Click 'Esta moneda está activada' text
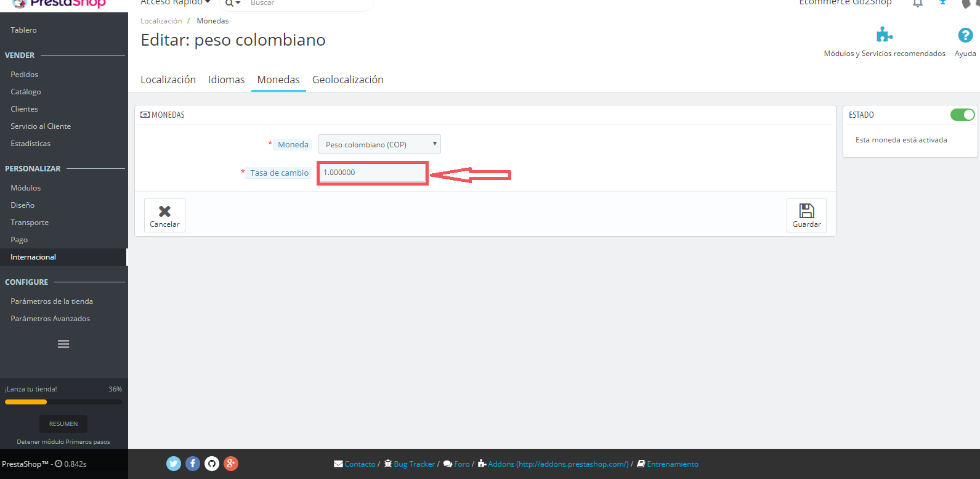The width and height of the screenshot is (980, 479). point(901,140)
